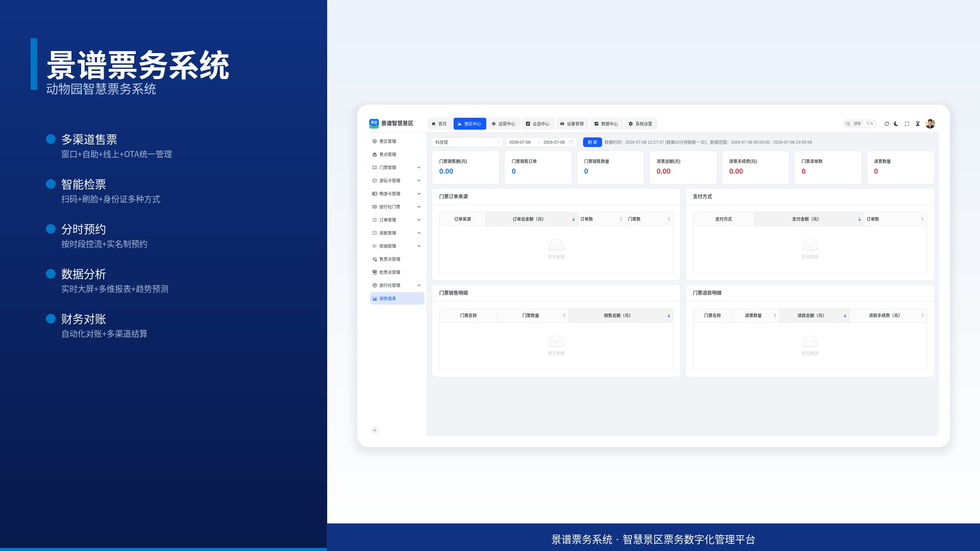Click the 门票管理 ticket icon
This screenshot has height=551, width=980.
(375, 167)
